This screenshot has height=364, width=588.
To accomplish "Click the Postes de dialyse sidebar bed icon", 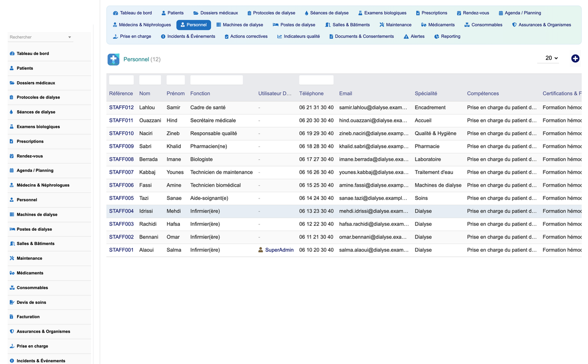I will tap(12, 229).
